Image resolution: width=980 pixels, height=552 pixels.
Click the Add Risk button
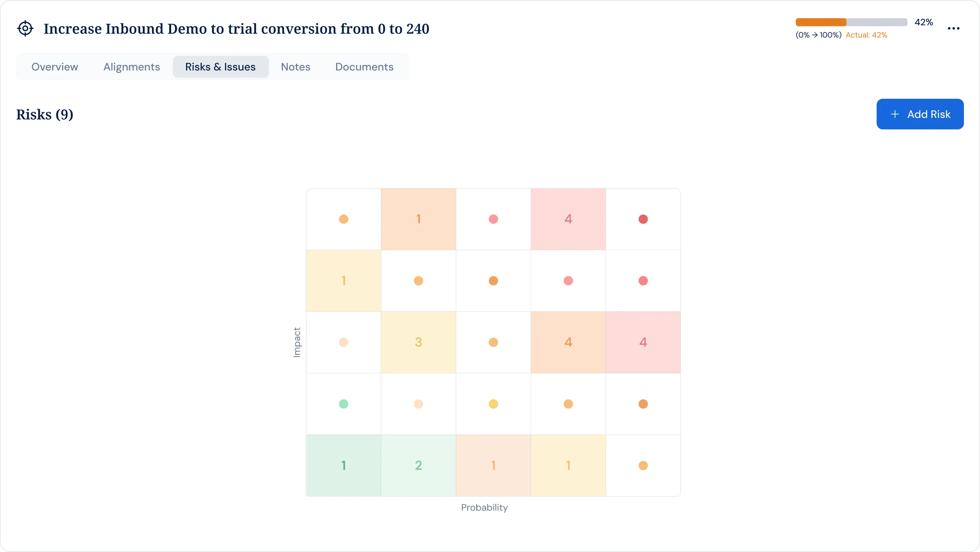click(920, 114)
